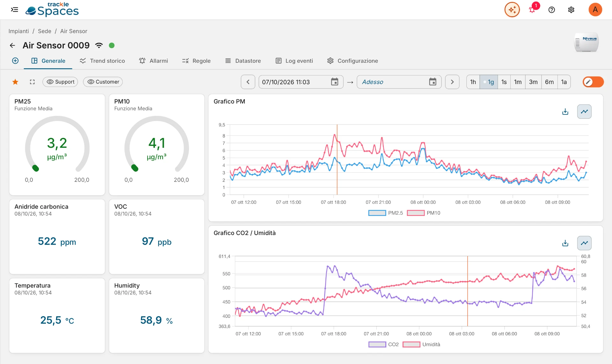Go back using the arrow beside Air Sensor 0009
612x364 pixels.
12,46
